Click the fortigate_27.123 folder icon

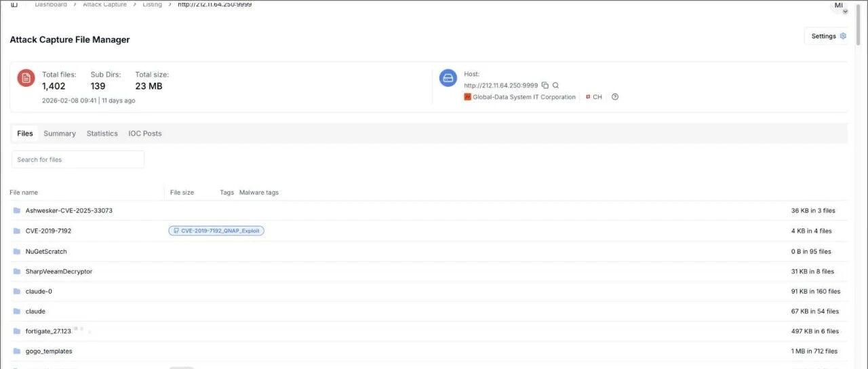point(17,331)
